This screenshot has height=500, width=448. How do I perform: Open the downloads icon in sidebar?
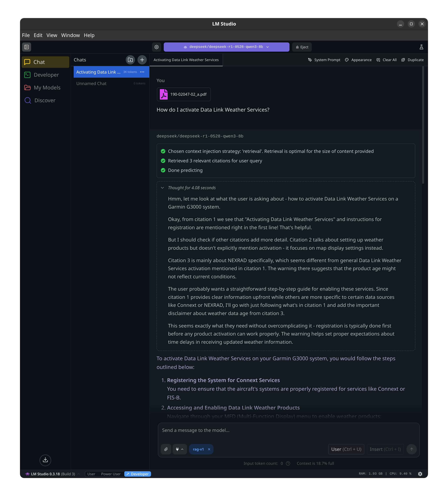[45, 460]
